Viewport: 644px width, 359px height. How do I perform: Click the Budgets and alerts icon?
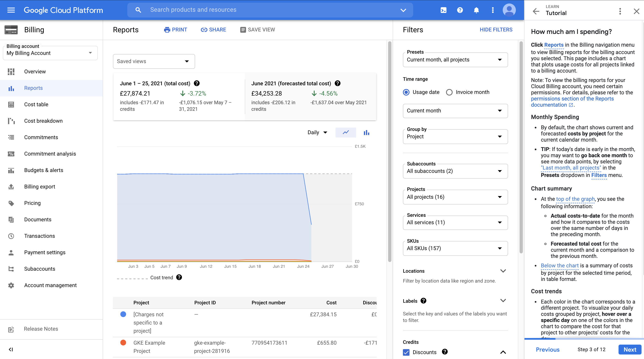point(11,170)
